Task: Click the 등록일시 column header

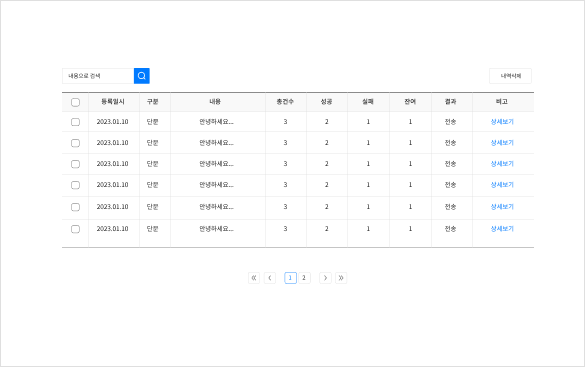Action: tap(113, 101)
